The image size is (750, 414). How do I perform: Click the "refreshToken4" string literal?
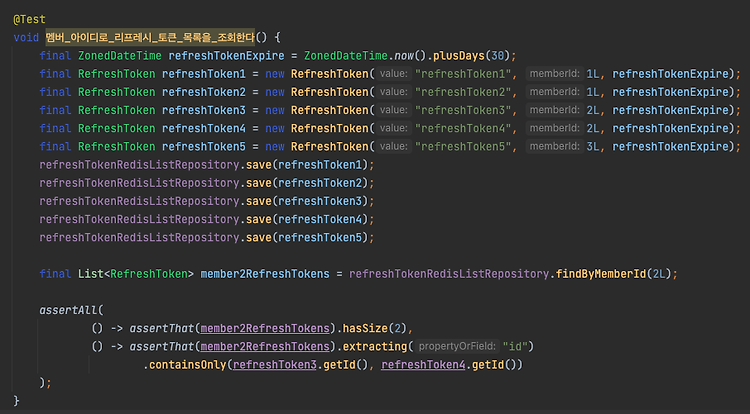[x=463, y=129]
